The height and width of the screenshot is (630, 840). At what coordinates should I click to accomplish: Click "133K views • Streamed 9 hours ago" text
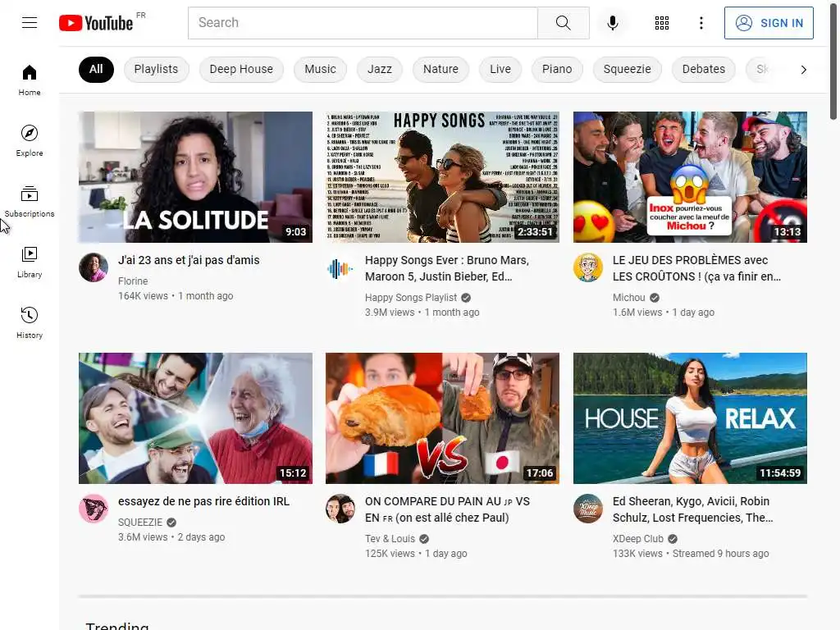click(691, 554)
